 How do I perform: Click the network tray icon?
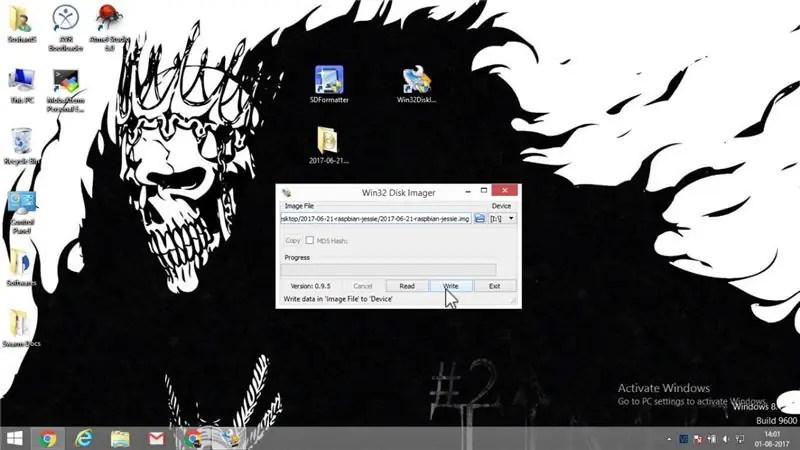740,439
